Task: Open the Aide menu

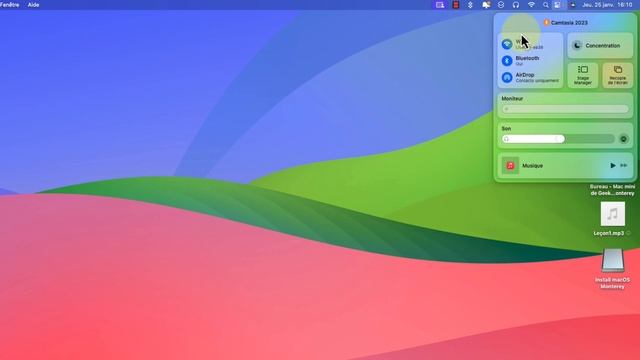Action: click(33, 5)
